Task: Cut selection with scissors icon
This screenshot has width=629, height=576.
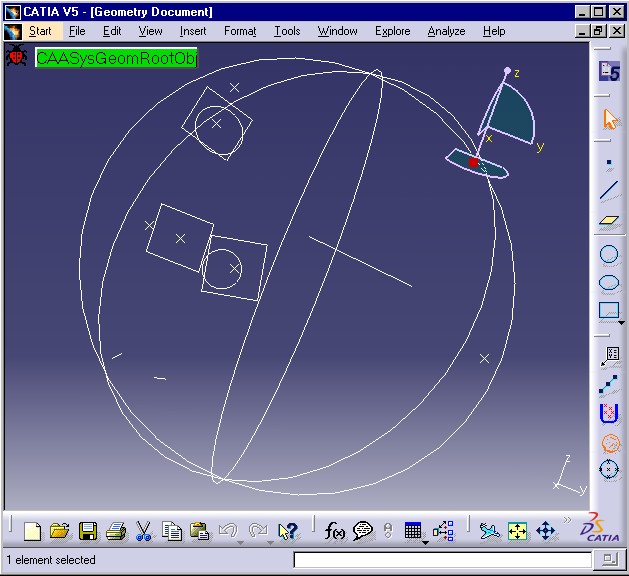Action: click(x=143, y=531)
